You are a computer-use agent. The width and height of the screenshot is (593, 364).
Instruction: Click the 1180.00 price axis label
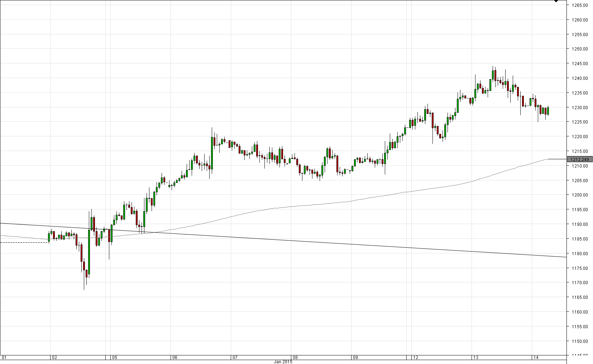[x=580, y=254]
